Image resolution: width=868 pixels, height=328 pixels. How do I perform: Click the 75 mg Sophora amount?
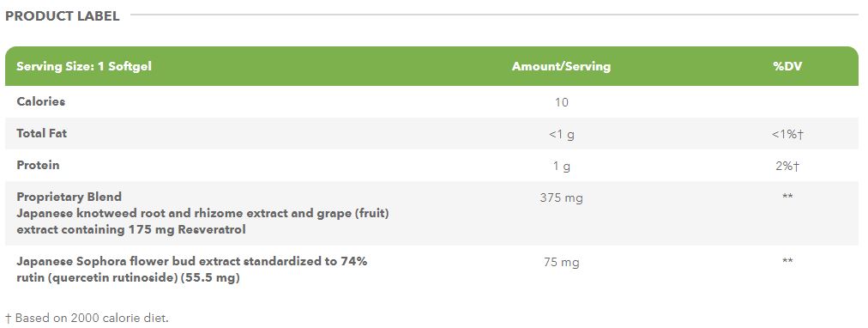[561, 263]
